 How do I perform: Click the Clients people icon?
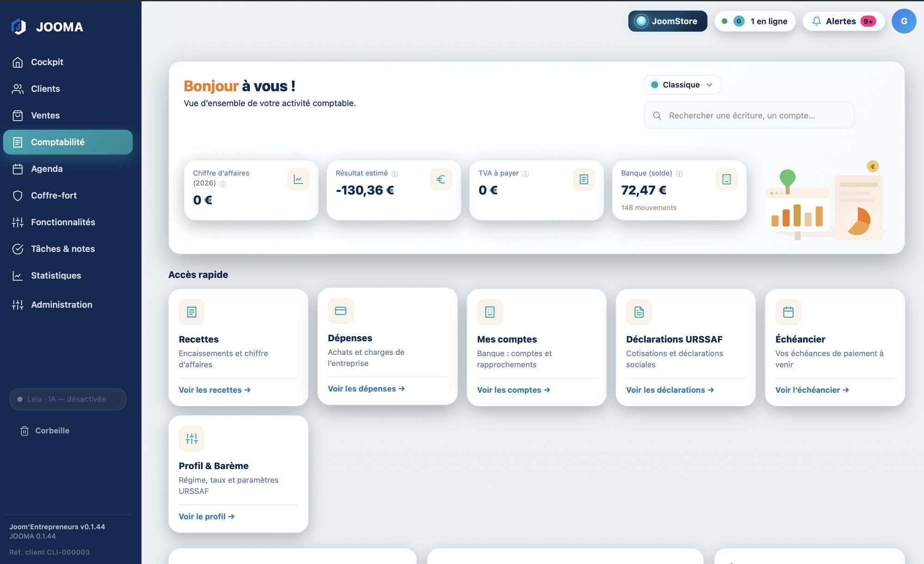coord(18,89)
